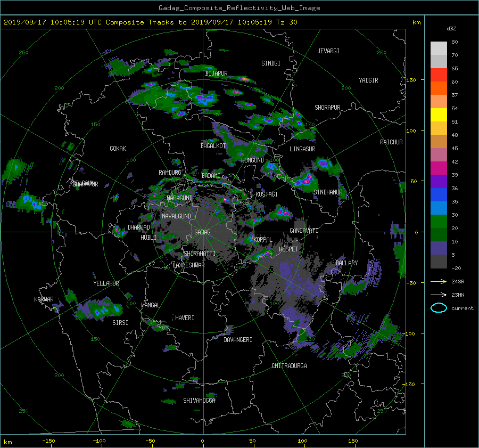Click the 23MN white arrow legend icon
479x448 pixels.
point(439,295)
